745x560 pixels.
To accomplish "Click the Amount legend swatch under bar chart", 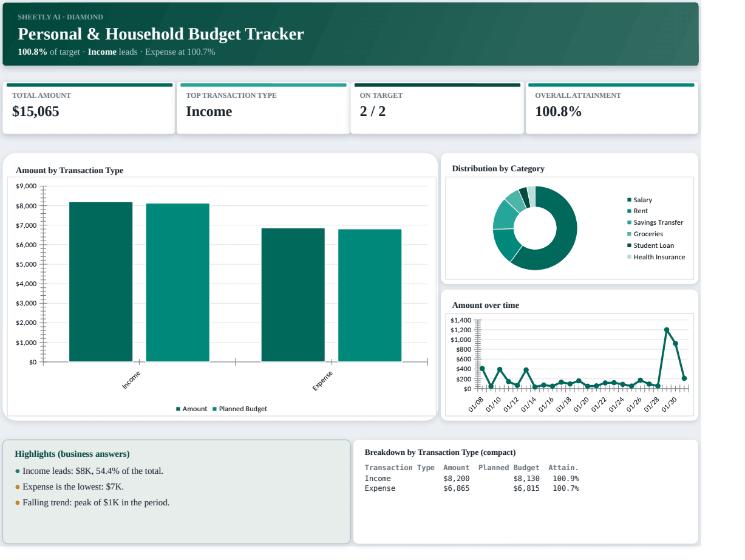I will tap(179, 409).
